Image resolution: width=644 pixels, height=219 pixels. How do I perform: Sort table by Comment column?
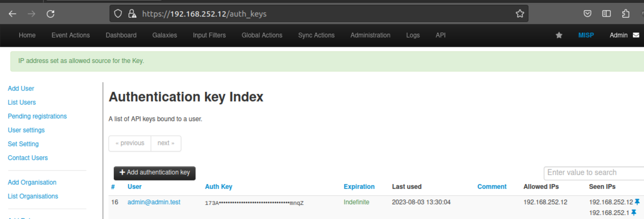point(492,187)
